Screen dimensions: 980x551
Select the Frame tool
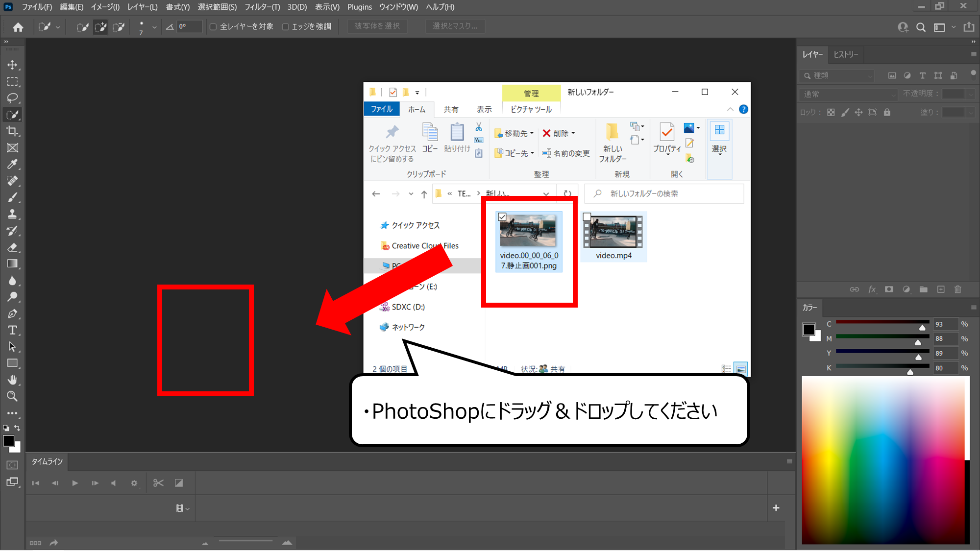tap(13, 148)
